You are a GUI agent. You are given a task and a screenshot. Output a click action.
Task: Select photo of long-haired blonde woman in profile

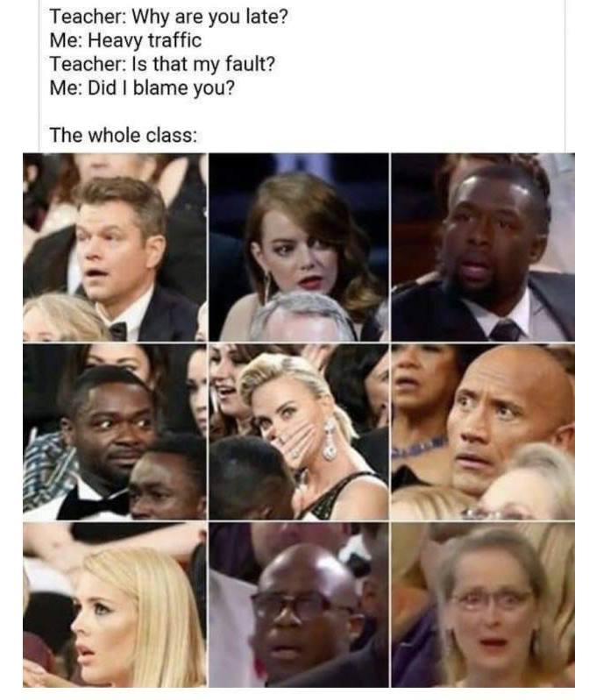tap(115, 605)
